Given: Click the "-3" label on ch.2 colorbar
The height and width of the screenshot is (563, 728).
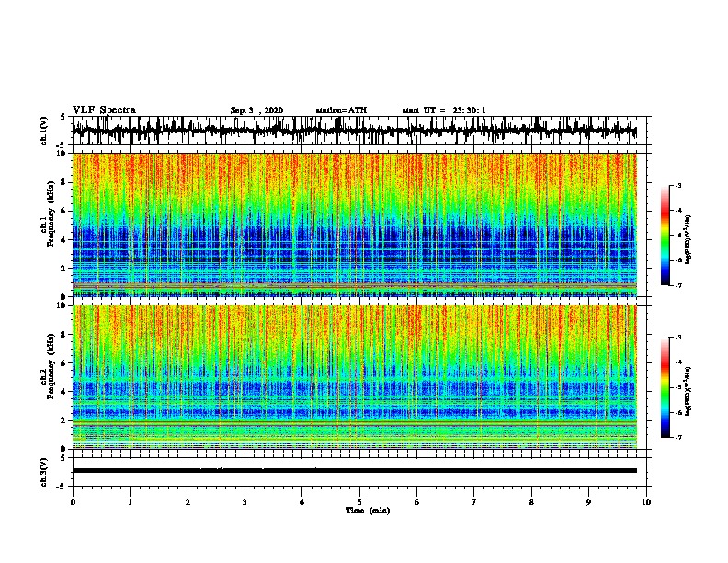Looking at the screenshot, I should click(678, 338).
